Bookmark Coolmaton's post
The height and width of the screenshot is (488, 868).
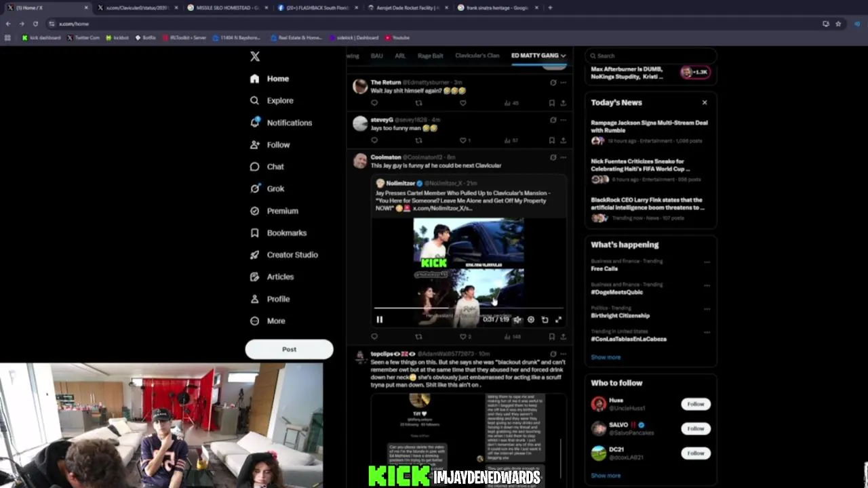click(551, 336)
